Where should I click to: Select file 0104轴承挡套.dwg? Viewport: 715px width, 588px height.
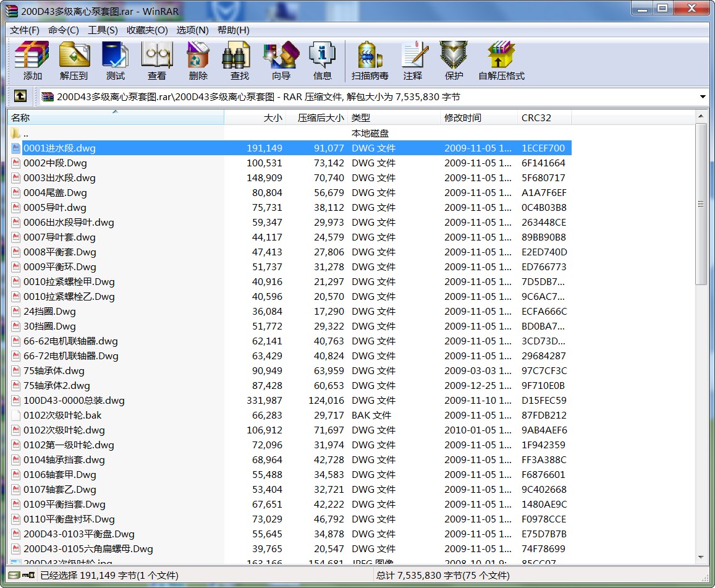click(290, 459)
